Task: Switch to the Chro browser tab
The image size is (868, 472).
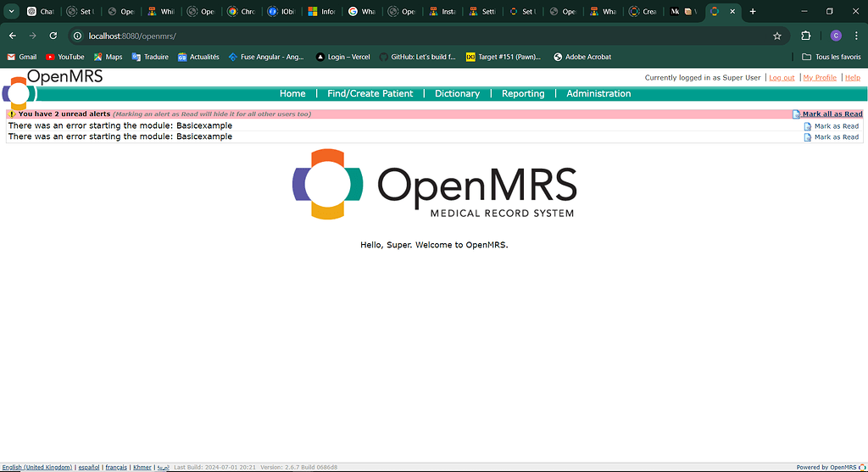Action: tap(242, 11)
